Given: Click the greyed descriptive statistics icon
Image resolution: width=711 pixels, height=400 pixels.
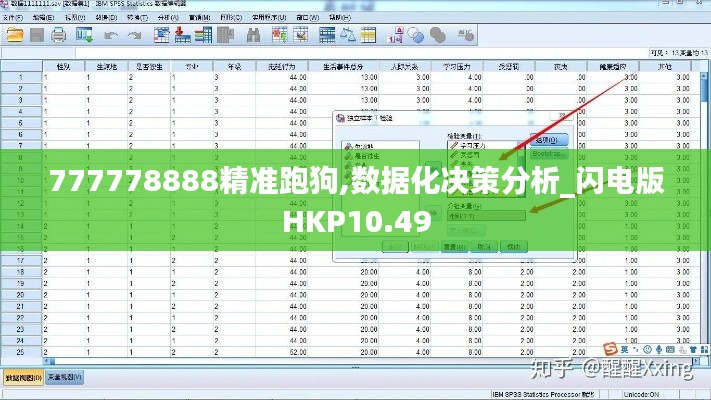Looking at the screenshot, I should [225, 35].
